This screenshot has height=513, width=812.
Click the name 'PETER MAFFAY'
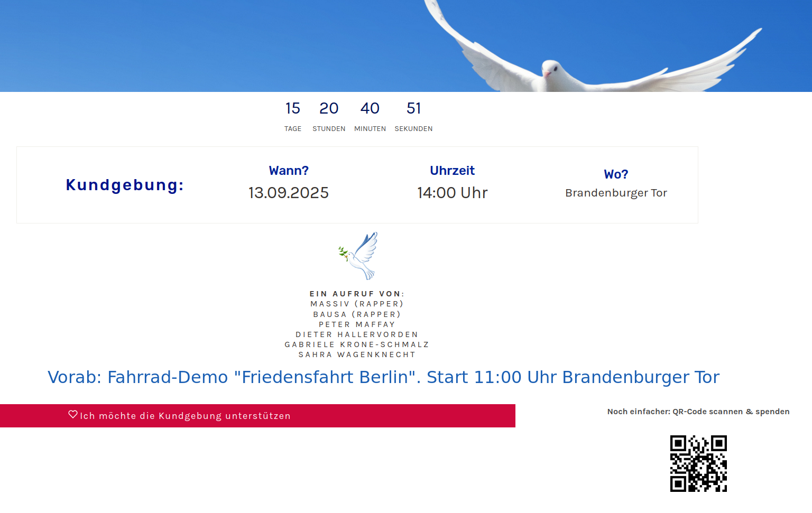coord(357,324)
